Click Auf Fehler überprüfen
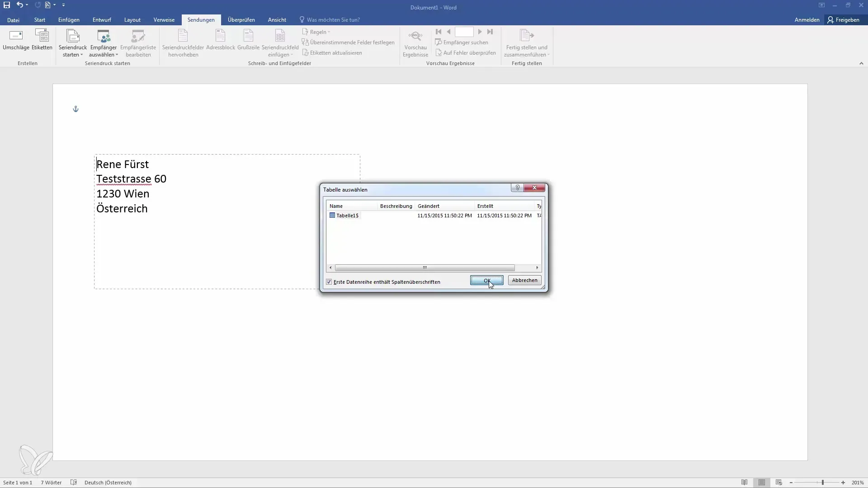868x488 pixels. tap(465, 53)
